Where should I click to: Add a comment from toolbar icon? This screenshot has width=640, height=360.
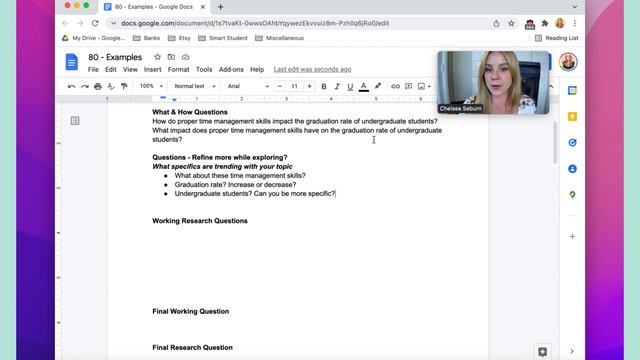point(408,86)
